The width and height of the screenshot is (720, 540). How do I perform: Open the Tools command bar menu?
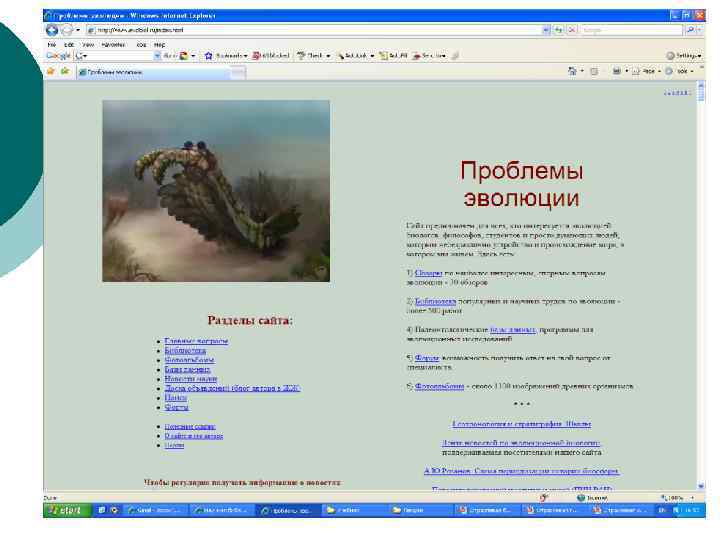(x=680, y=72)
